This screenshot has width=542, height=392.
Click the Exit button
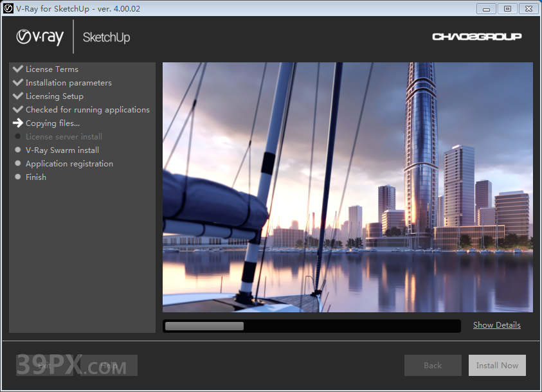[44, 366]
